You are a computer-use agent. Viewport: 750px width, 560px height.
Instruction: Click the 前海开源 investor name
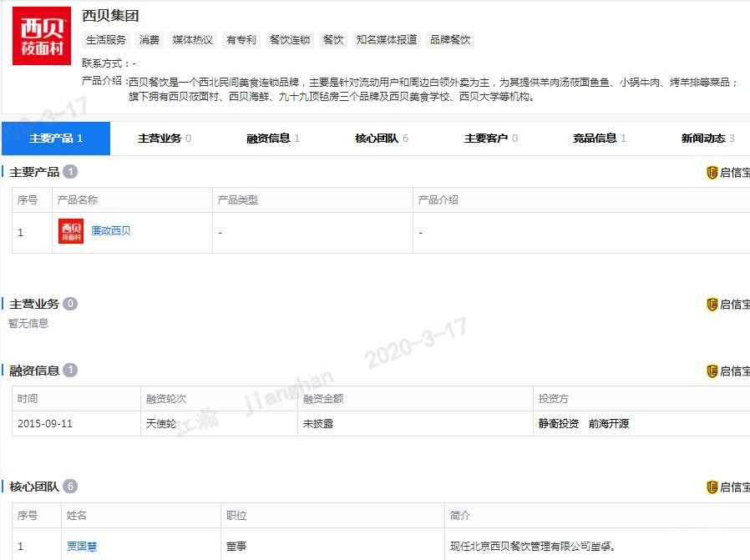coord(608,424)
